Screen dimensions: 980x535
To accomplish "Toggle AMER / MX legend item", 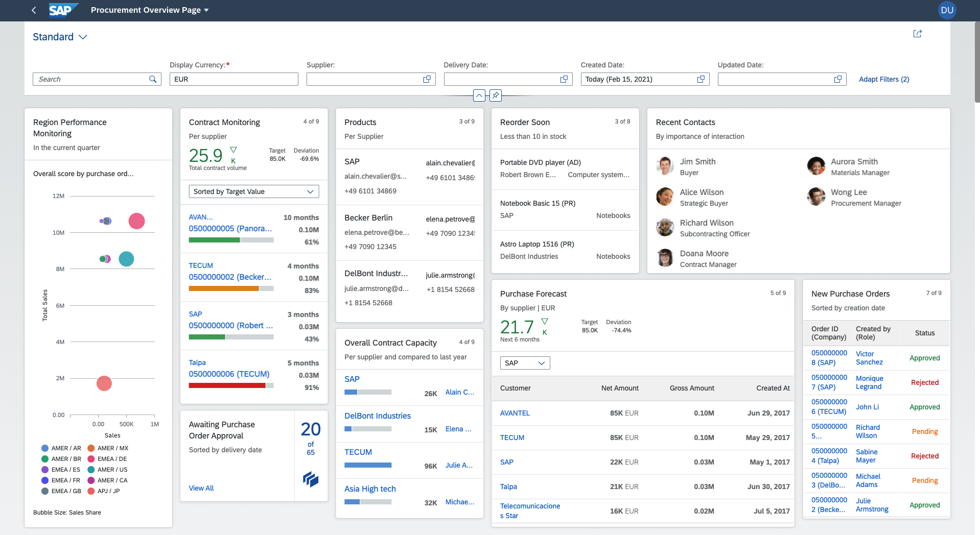I will 108,448.
